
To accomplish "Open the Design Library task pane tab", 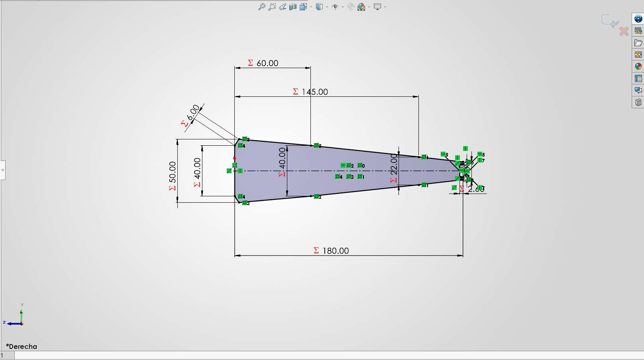I will click(x=638, y=31).
